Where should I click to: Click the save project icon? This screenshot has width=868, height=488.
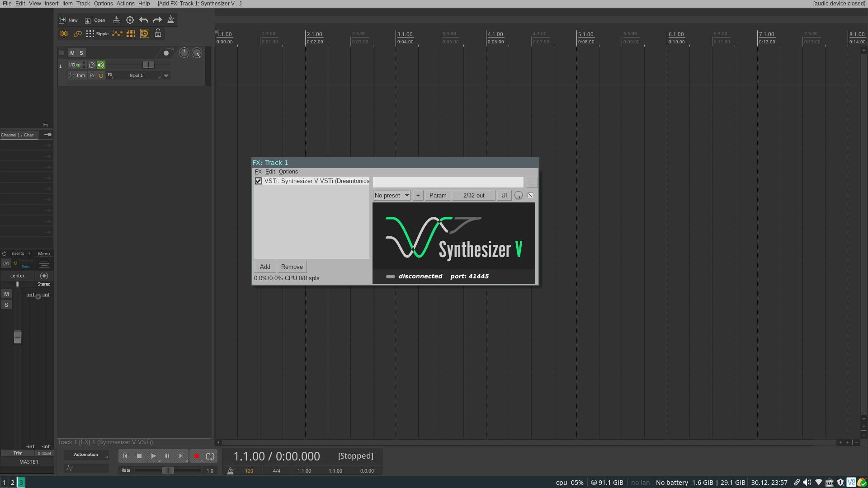(116, 20)
